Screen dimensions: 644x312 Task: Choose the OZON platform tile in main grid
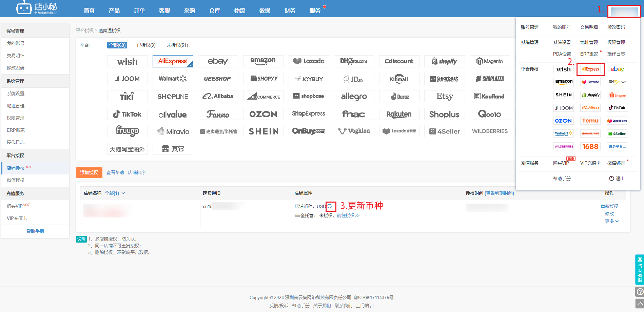263,114
